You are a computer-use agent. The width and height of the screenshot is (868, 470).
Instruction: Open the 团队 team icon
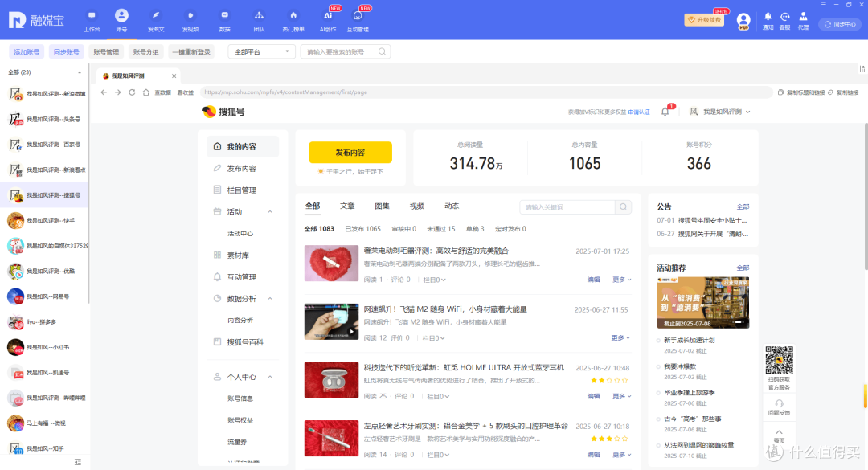(x=259, y=21)
